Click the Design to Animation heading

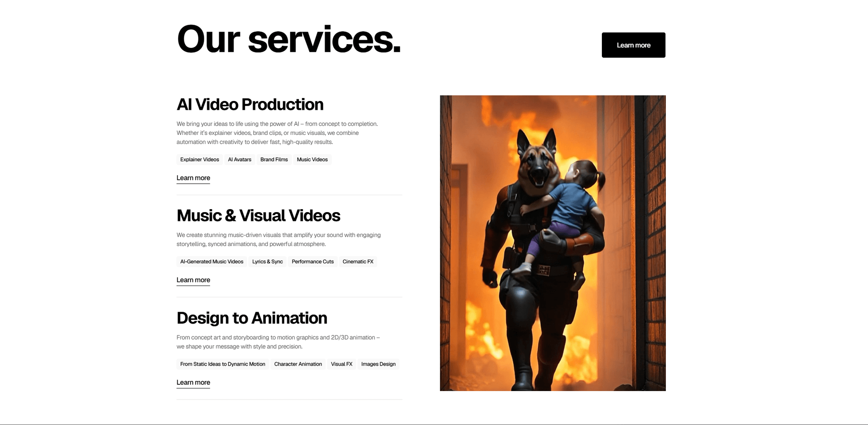pos(252,318)
